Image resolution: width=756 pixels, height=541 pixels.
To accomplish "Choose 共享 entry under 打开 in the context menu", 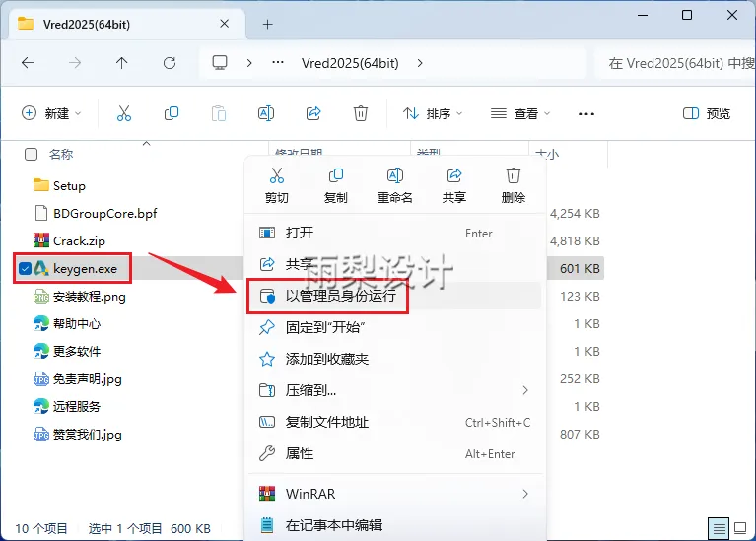I will (395, 264).
